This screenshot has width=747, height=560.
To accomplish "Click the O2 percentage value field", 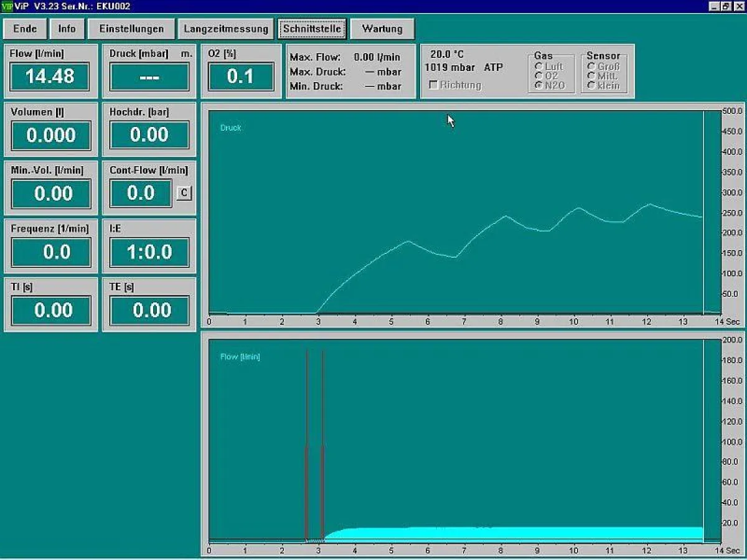I will pos(240,77).
